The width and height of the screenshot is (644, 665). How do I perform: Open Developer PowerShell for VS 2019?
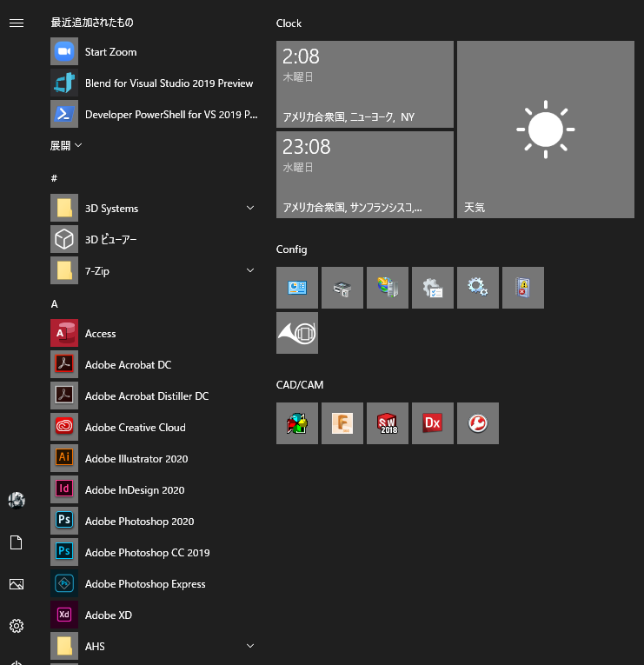tap(155, 115)
